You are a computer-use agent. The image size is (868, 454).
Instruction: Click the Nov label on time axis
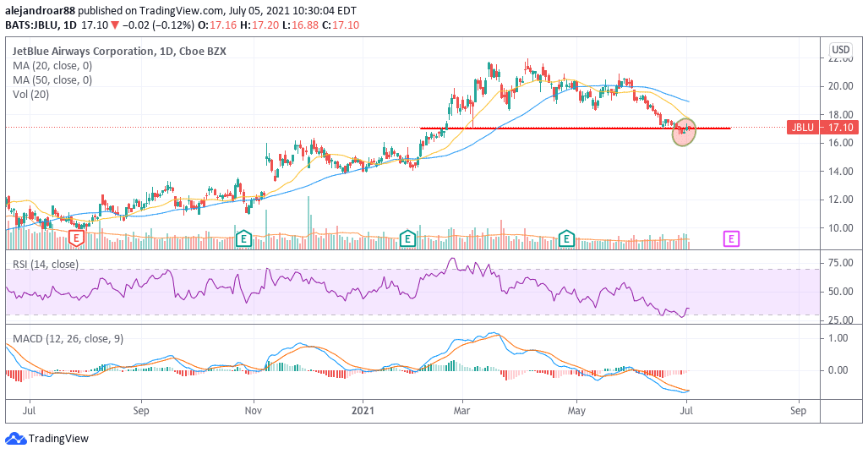[x=253, y=411]
